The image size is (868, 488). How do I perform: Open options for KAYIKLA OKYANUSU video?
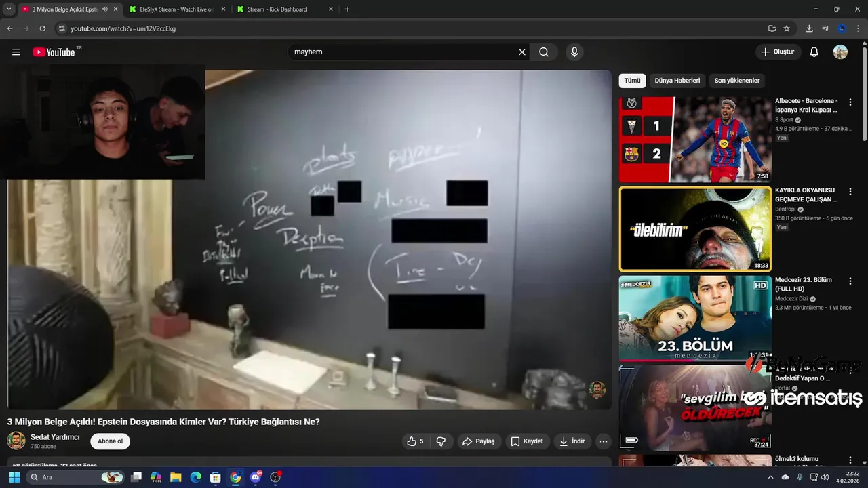point(850,192)
